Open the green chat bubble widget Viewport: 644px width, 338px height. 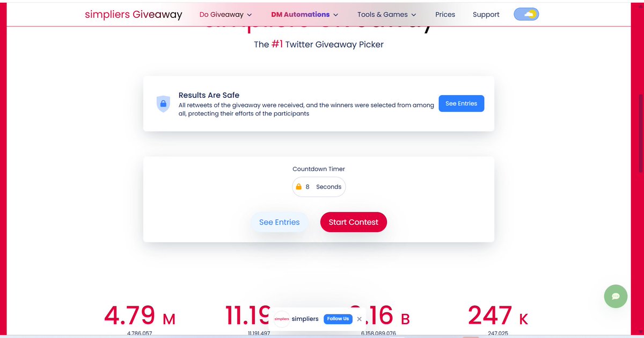click(616, 296)
